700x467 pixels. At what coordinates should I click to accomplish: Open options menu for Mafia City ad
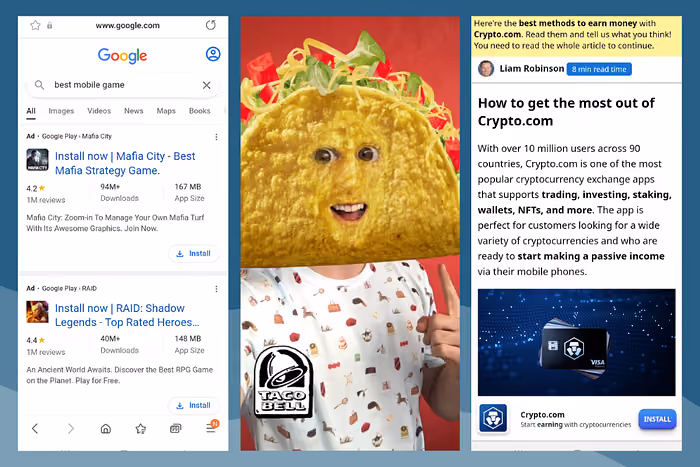[217, 137]
